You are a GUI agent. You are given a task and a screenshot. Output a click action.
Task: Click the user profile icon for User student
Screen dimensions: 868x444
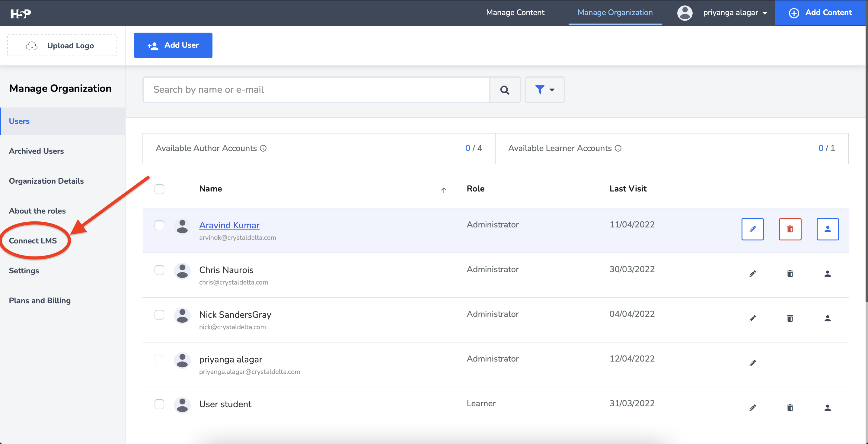click(x=827, y=408)
